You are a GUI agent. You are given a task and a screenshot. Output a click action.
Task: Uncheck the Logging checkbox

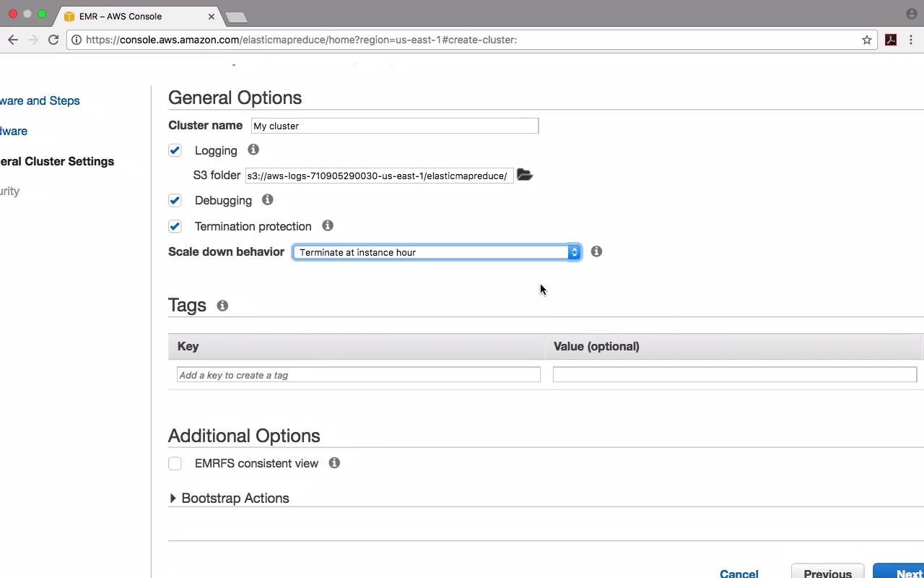point(175,150)
